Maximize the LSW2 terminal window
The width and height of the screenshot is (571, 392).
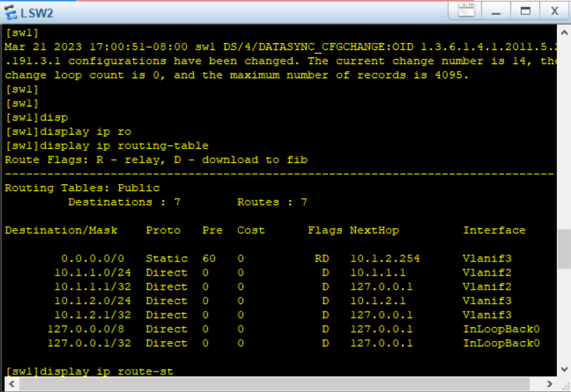pos(525,10)
